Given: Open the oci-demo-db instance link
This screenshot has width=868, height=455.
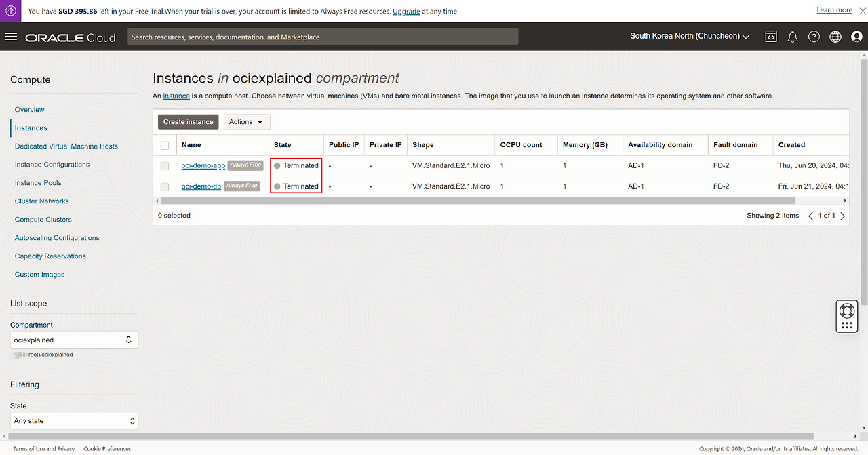Looking at the screenshot, I should (x=201, y=186).
